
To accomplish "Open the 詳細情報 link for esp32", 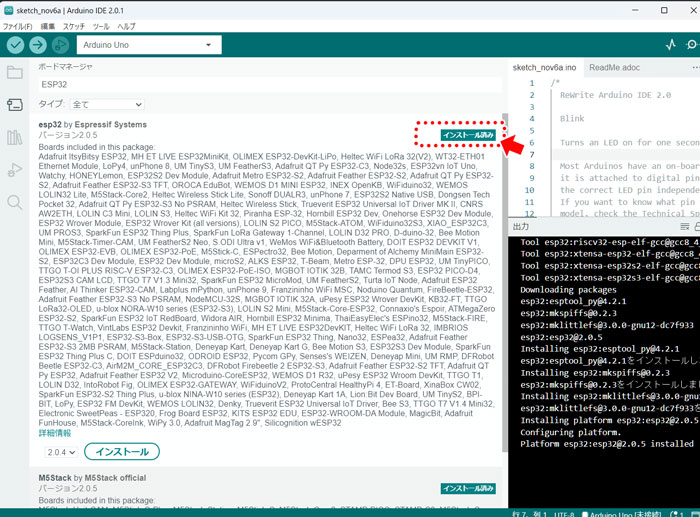I will (54, 433).
